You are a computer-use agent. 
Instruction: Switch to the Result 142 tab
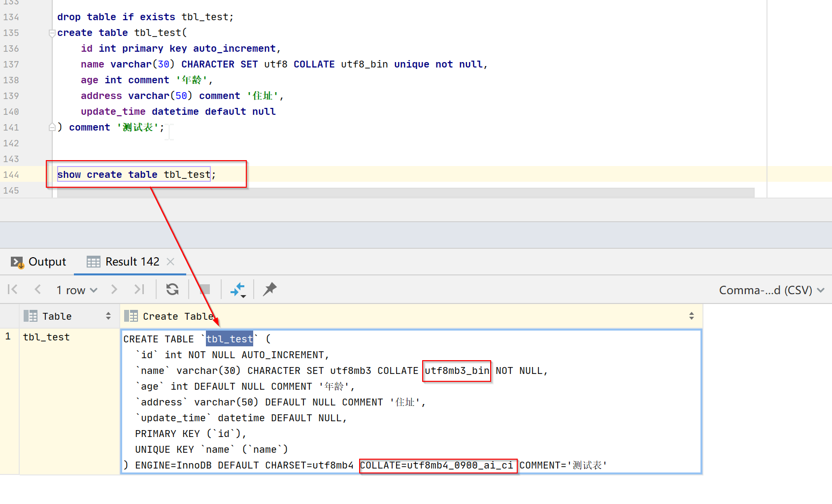[123, 262]
